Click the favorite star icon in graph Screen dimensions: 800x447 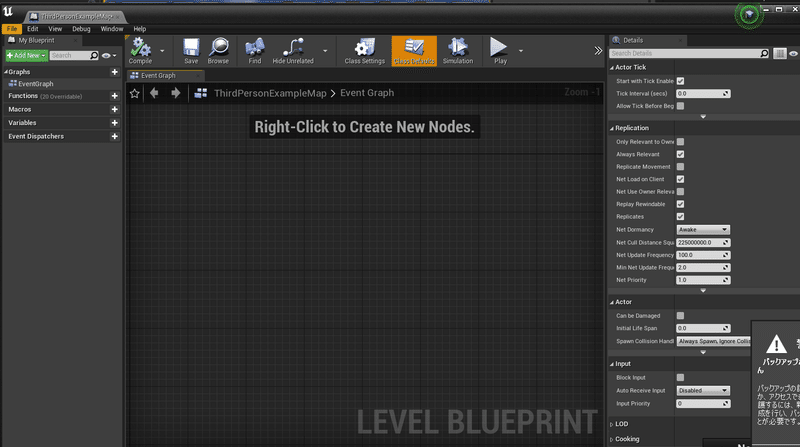click(x=135, y=93)
